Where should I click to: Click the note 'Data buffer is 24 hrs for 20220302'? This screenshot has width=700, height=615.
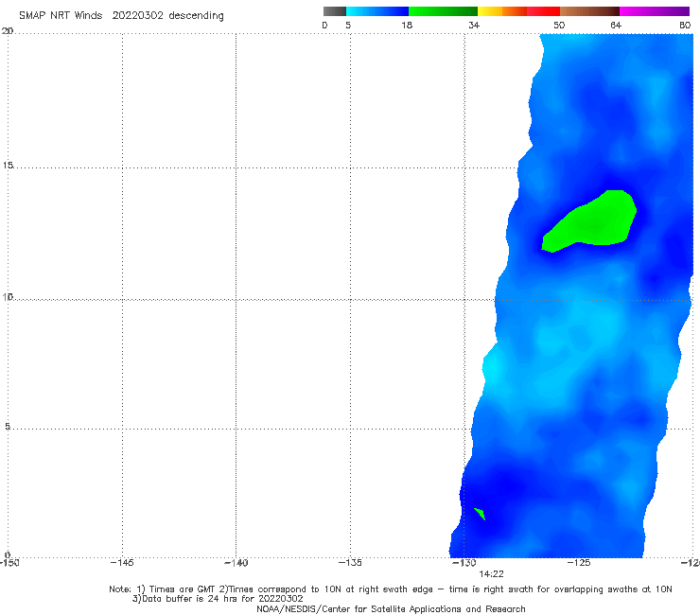(x=222, y=599)
